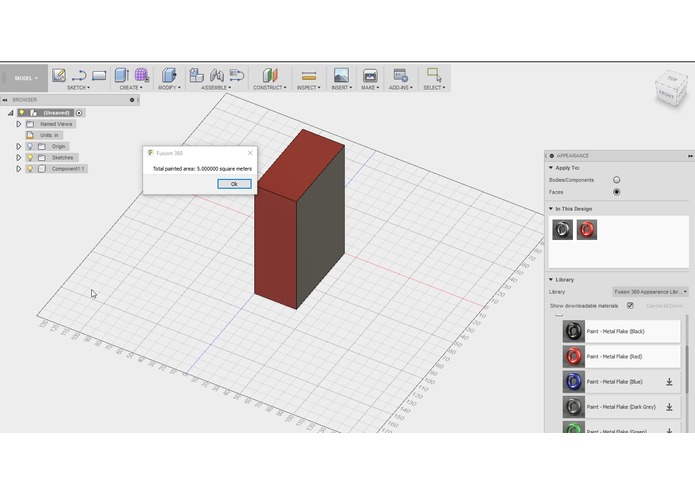Click Ok in the painted area dialog
695x494 pixels.
pos(234,184)
